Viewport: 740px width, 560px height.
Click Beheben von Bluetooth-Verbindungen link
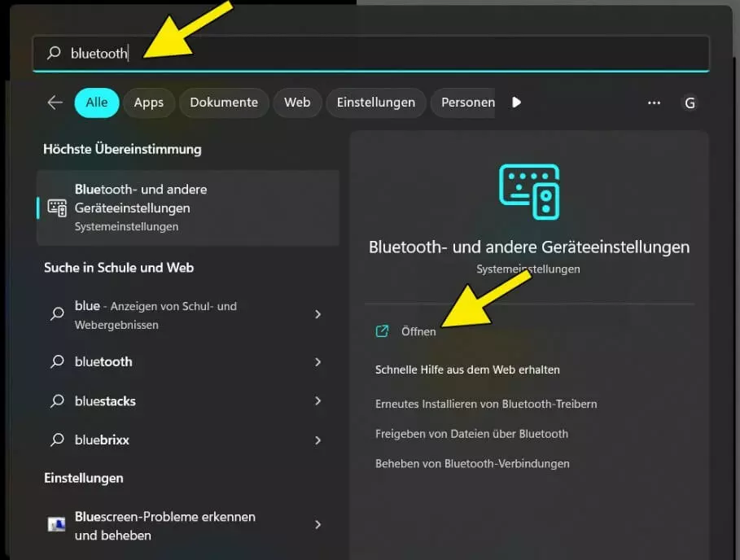coord(472,464)
